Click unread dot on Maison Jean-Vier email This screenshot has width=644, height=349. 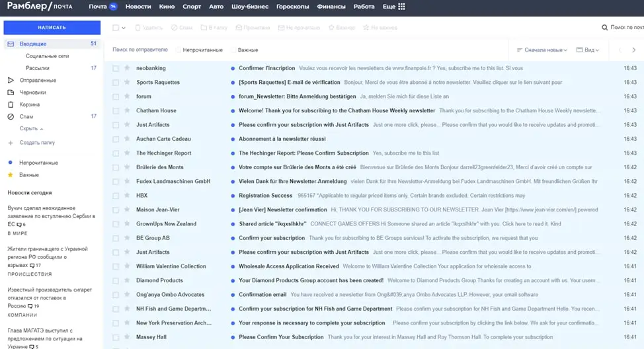pos(233,210)
